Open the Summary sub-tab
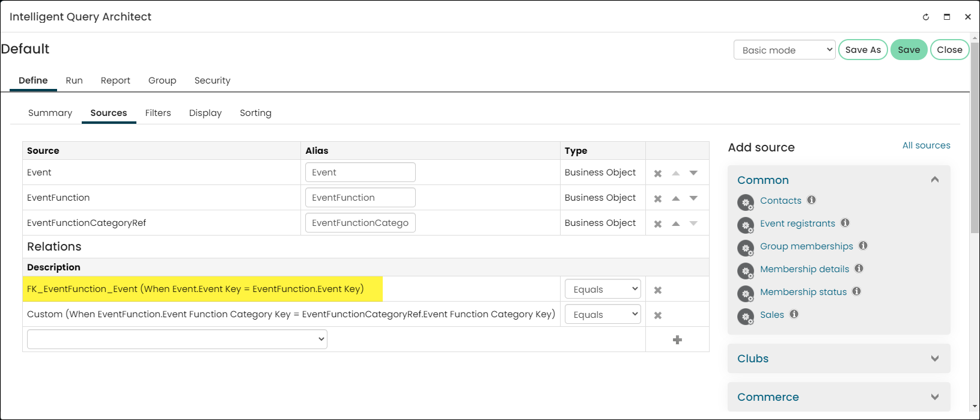This screenshot has width=980, height=420. (50, 113)
